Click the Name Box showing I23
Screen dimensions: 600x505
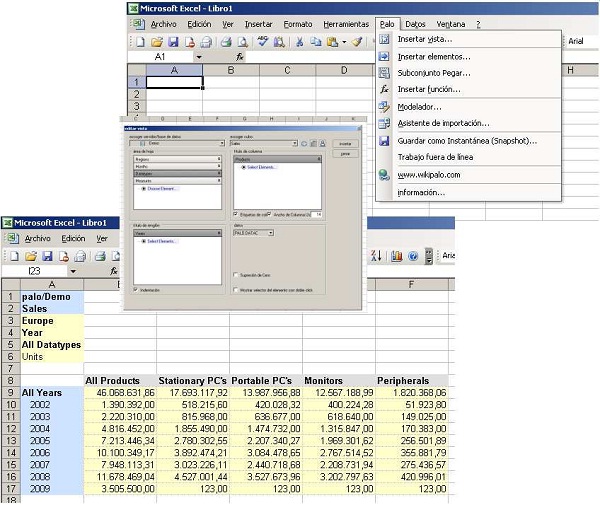coord(34,271)
